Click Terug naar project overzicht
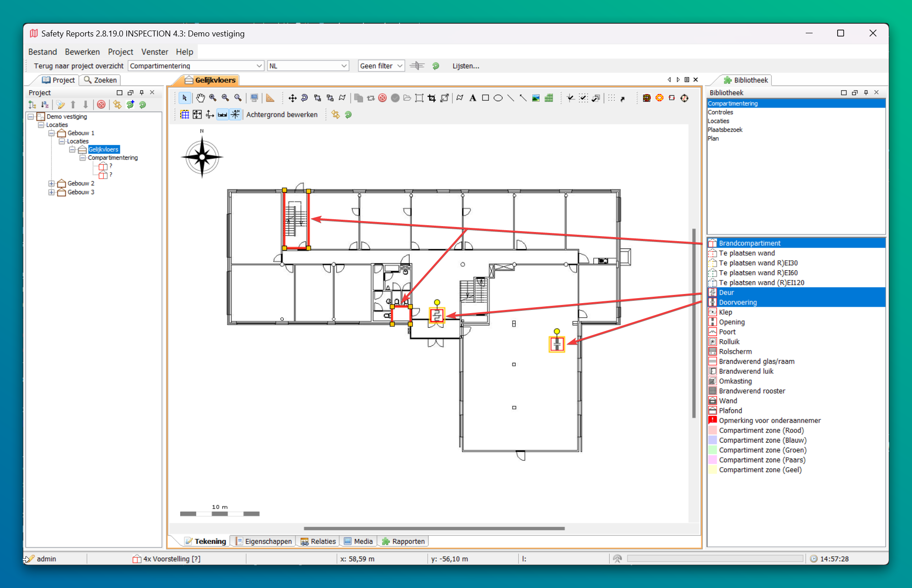 [78, 66]
